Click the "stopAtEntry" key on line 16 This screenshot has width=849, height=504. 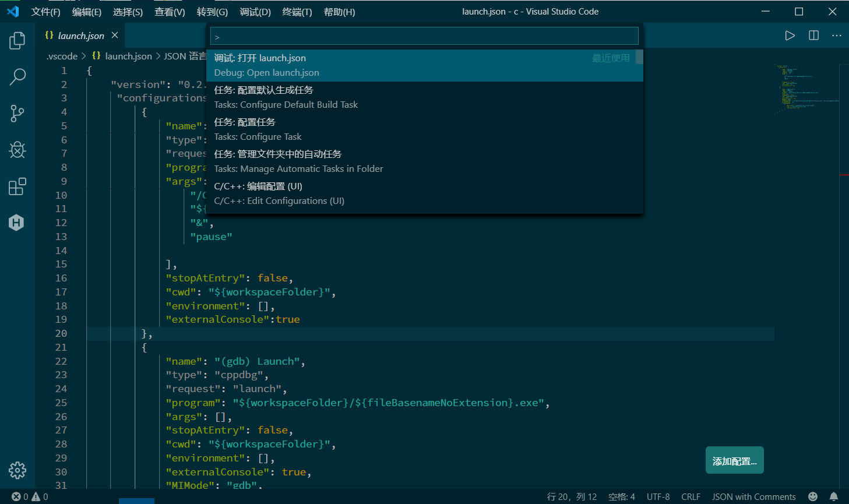tap(206, 278)
